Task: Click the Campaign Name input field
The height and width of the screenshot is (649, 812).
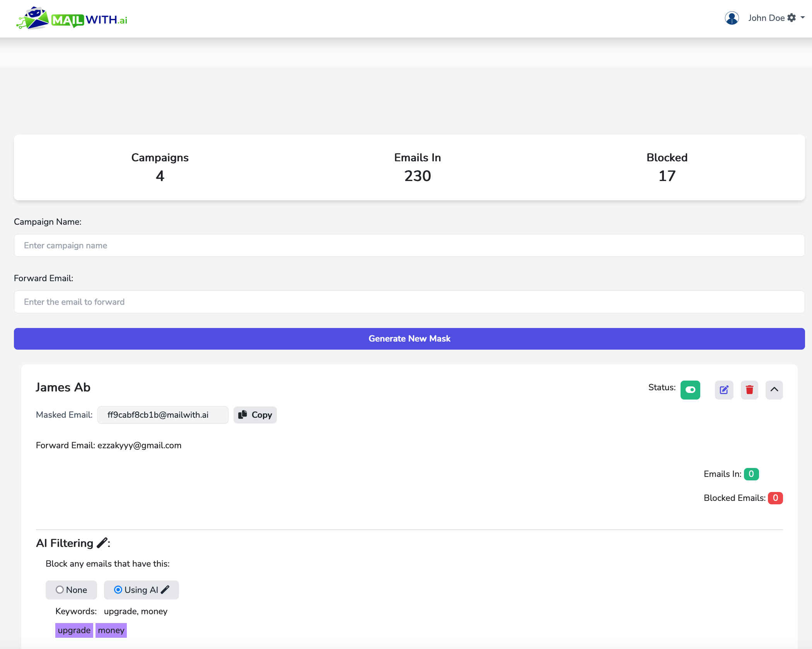Action: pos(409,246)
